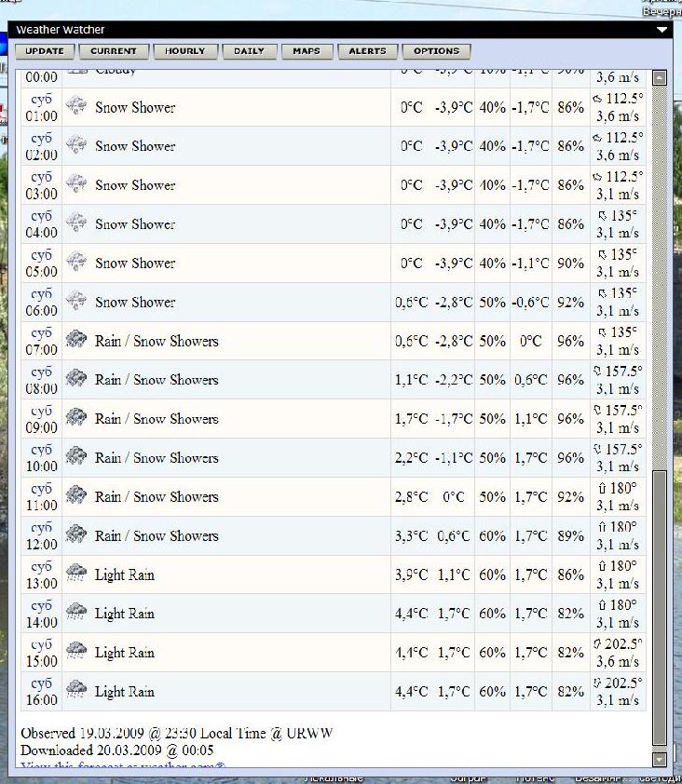Click the 89% humidity value at 12:00
The height and width of the screenshot is (784, 682).
click(570, 536)
